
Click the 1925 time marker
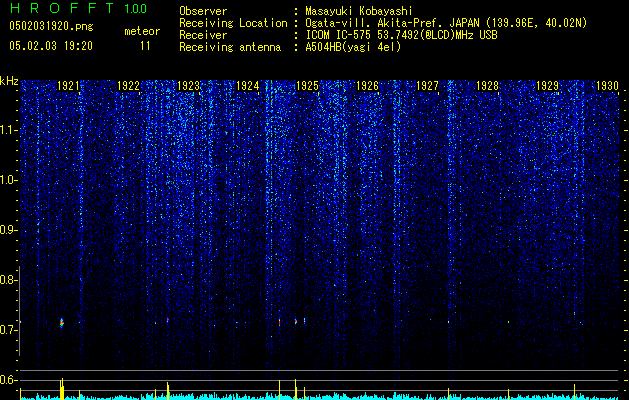click(307, 85)
